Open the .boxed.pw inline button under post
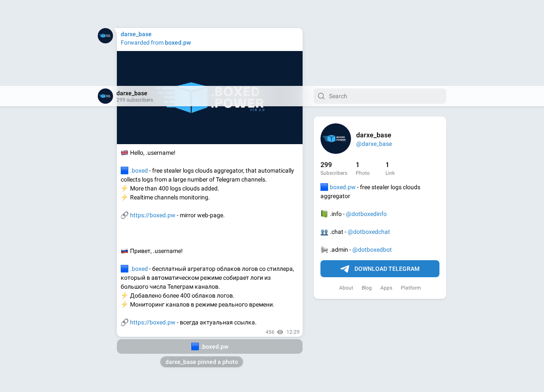 click(x=210, y=347)
